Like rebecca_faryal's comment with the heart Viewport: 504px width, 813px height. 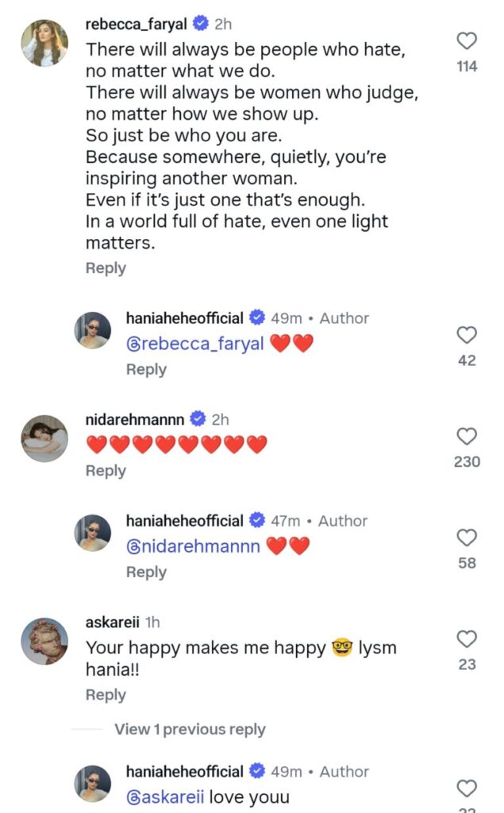pos(467,40)
